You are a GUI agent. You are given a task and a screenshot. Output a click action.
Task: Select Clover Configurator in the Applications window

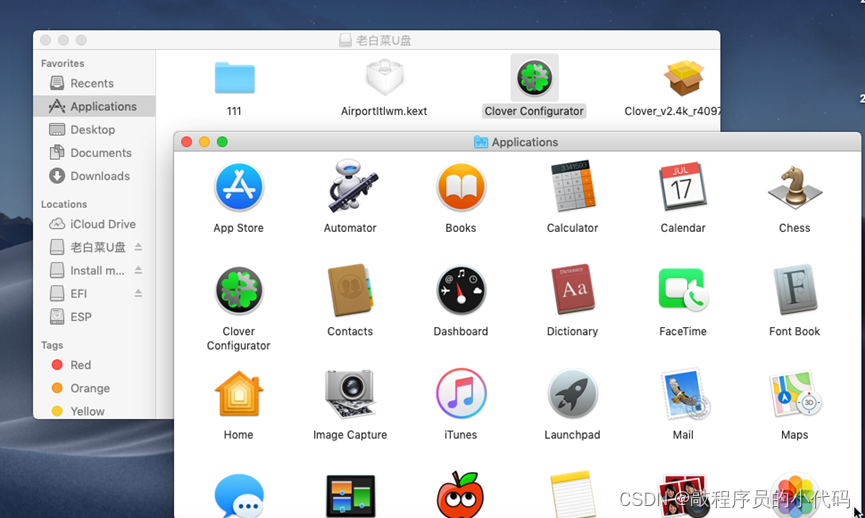(238, 291)
